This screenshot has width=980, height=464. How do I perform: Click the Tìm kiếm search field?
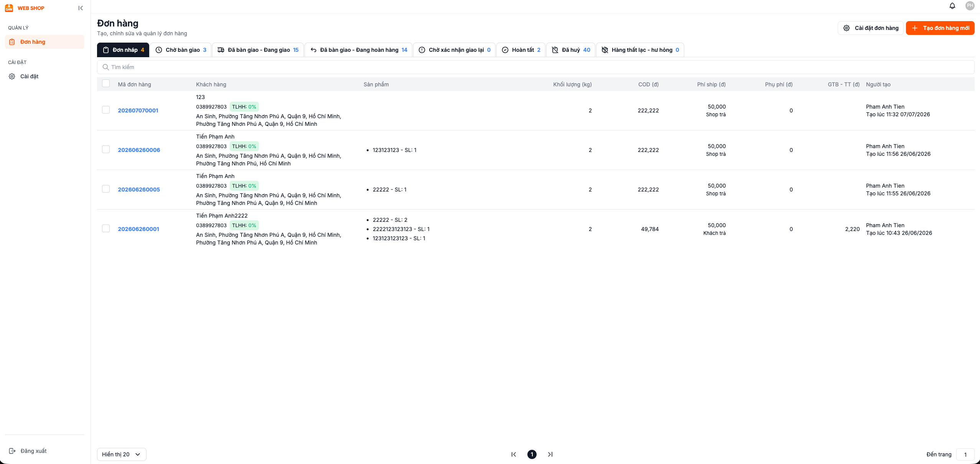click(x=535, y=67)
